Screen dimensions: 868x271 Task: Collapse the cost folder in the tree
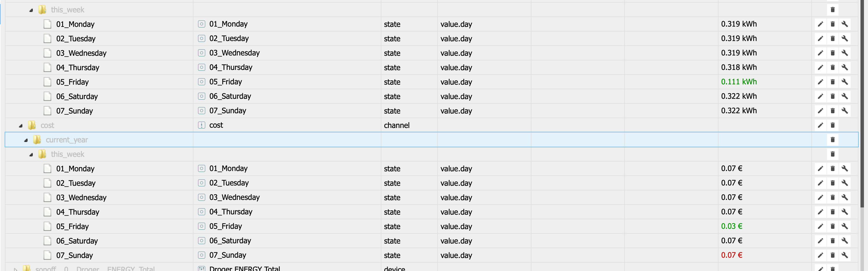[x=21, y=126]
